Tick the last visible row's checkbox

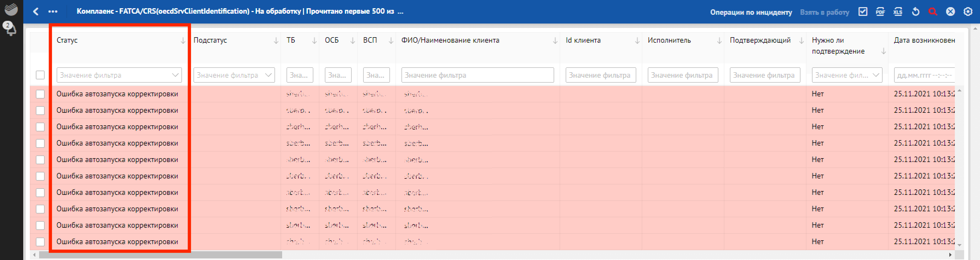[40, 242]
